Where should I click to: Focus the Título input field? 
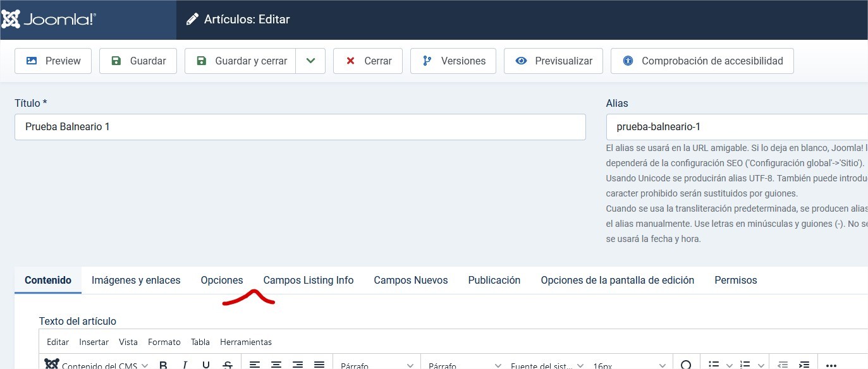300,126
